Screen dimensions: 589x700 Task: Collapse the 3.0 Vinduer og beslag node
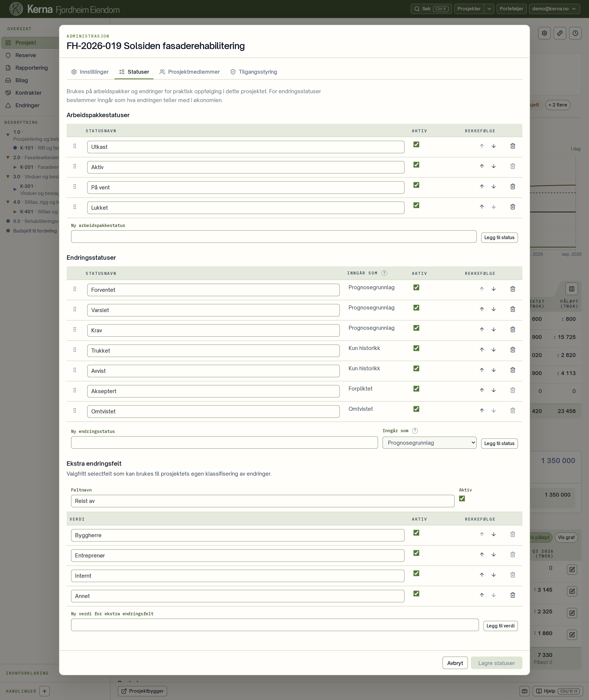8,176
